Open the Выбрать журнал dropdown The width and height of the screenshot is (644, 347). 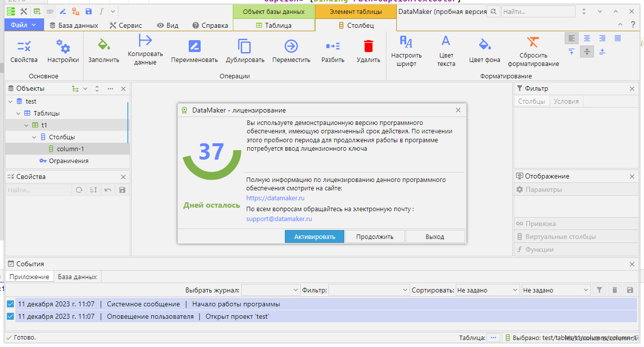coord(270,290)
